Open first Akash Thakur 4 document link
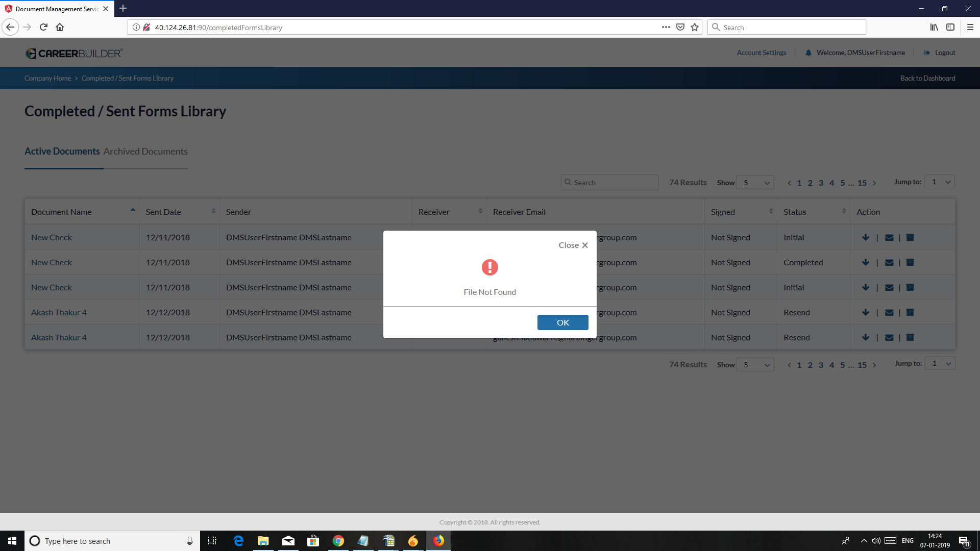This screenshot has width=980, height=551. 59,313
